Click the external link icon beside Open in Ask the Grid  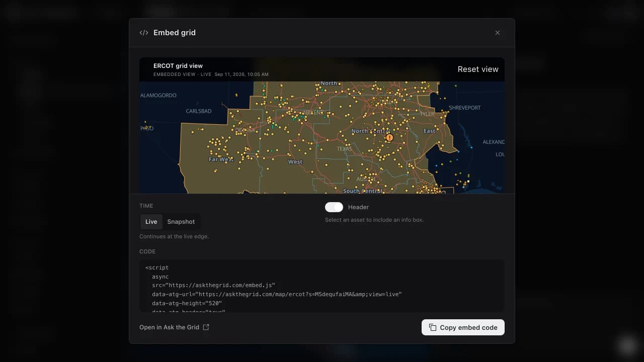(x=206, y=327)
